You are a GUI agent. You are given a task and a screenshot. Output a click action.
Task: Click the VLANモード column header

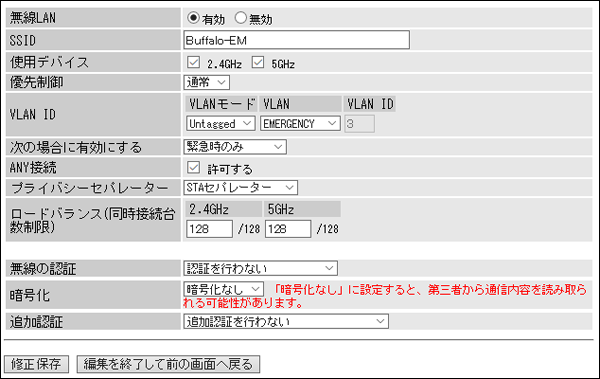(222, 104)
